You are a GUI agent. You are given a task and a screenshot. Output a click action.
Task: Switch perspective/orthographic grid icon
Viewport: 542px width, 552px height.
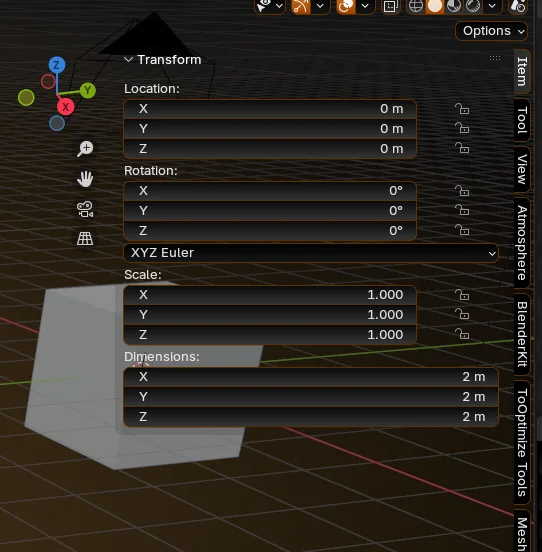[x=85, y=239]
